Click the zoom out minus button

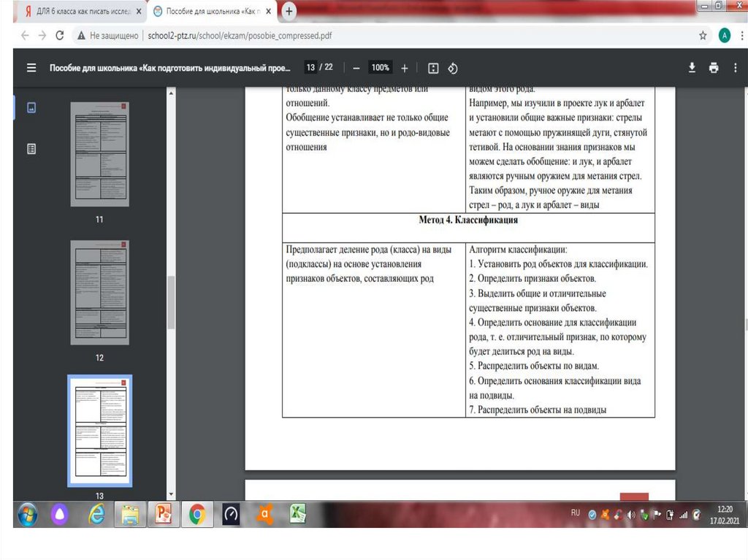[356, 68]
